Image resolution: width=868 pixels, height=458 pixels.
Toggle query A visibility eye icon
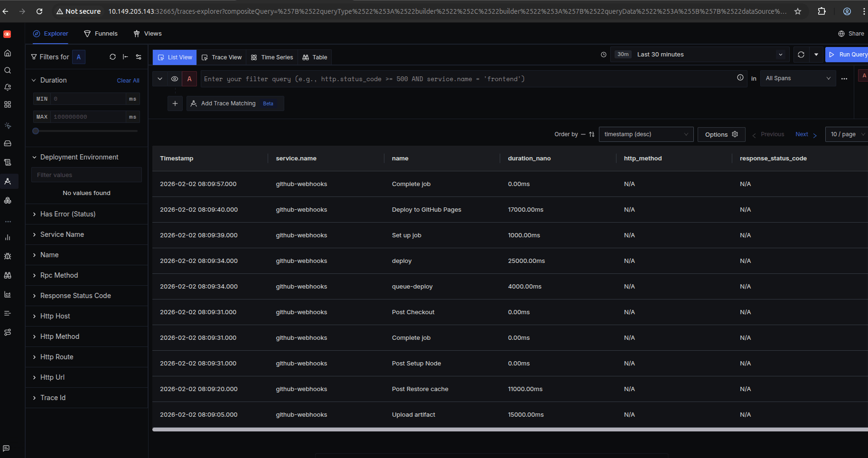point(175,79)
